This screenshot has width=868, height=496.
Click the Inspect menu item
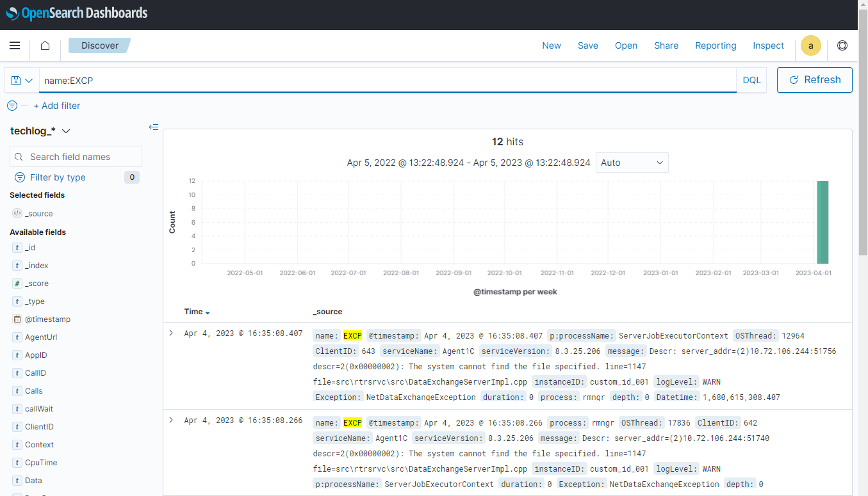point(768,45)
